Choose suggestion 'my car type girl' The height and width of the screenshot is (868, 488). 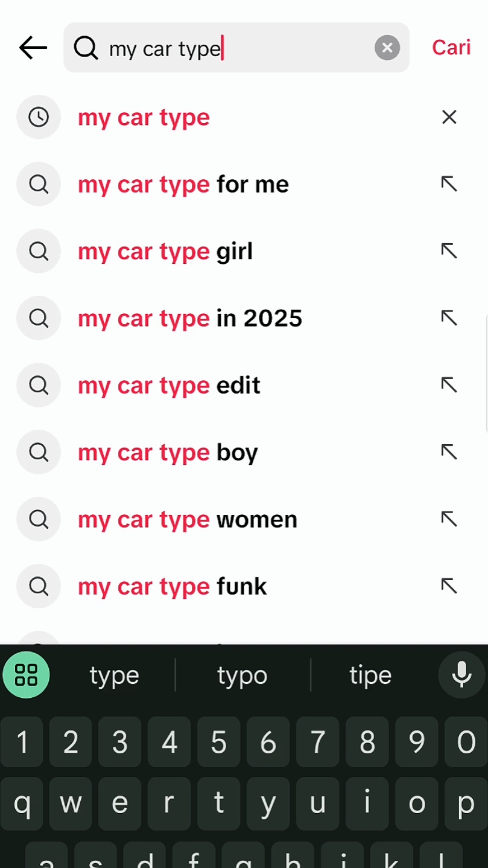point(165,251)
